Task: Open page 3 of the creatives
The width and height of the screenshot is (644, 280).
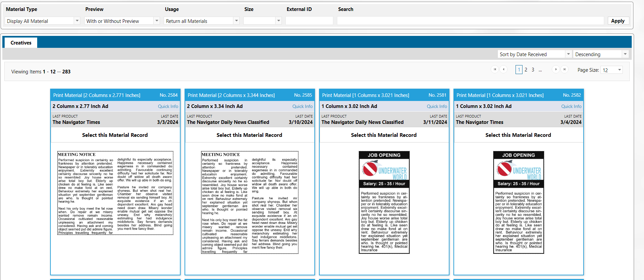Action: click(x=533, y=70)
